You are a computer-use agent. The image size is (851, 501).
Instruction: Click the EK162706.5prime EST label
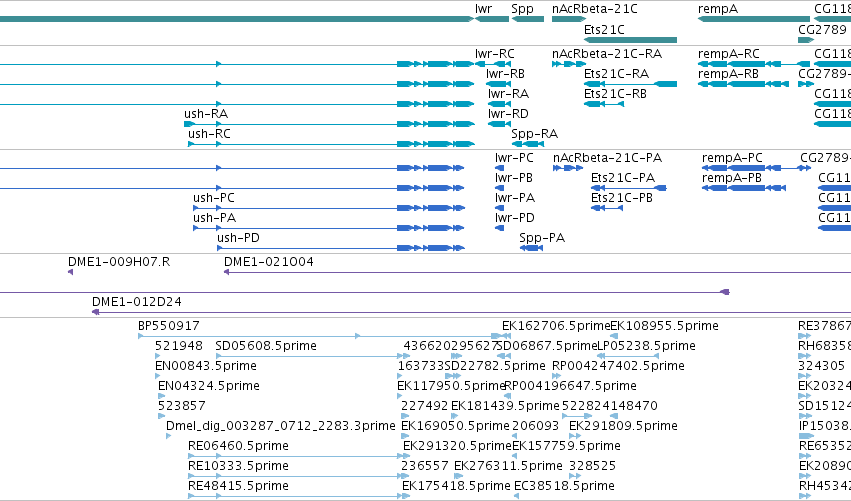point(556,326)
